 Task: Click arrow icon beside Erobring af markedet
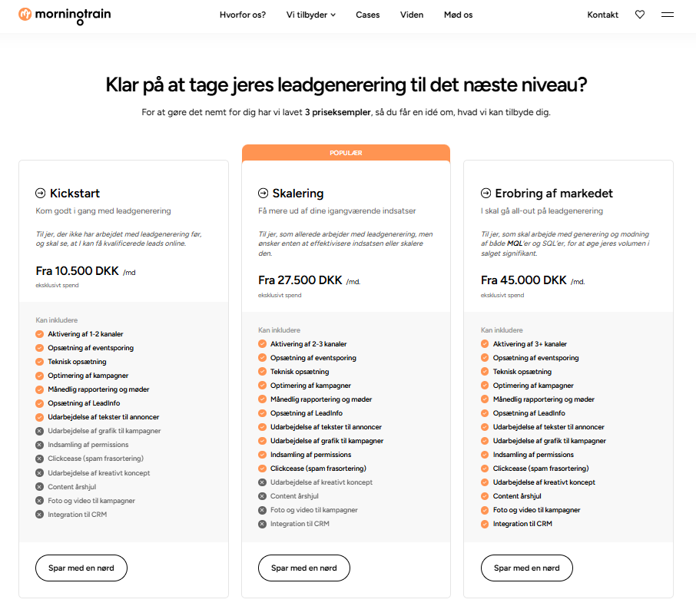(x=486, y=194)
